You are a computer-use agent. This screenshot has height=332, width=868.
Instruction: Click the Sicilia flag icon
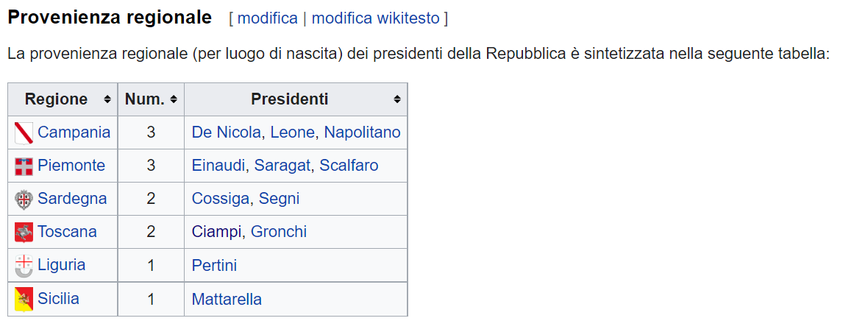(24, 300)
